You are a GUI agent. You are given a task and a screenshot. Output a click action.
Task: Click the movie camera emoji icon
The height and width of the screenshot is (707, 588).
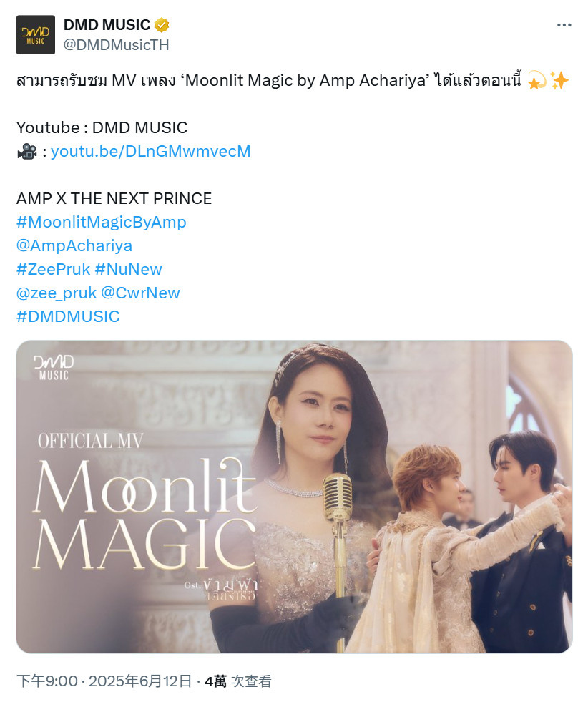[27, 152]
